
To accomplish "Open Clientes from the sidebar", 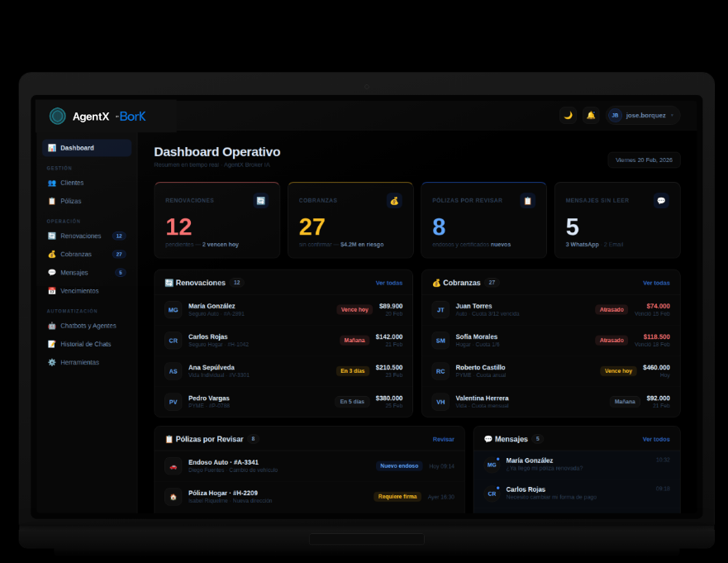I will coord(72,183).
